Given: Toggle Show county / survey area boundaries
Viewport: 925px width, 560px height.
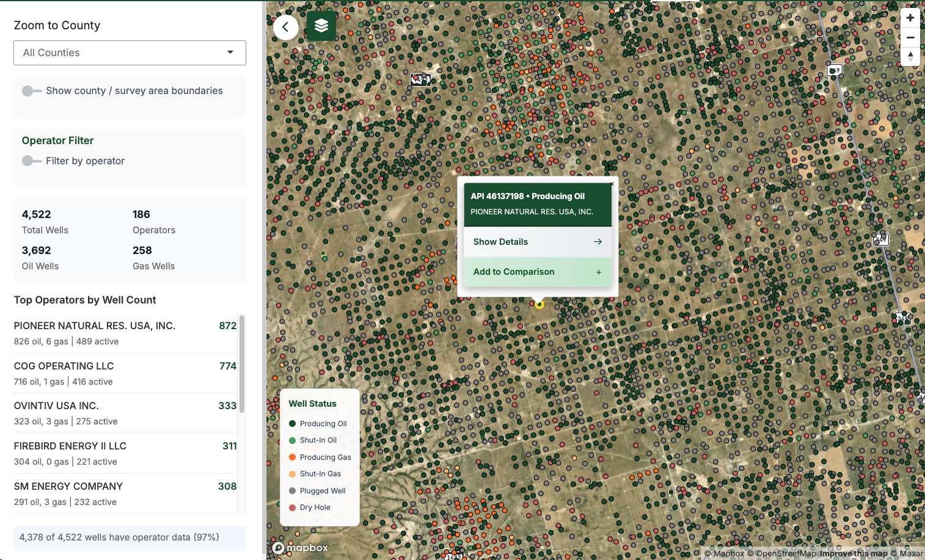Looking at the screenshot, I should 32,91.
